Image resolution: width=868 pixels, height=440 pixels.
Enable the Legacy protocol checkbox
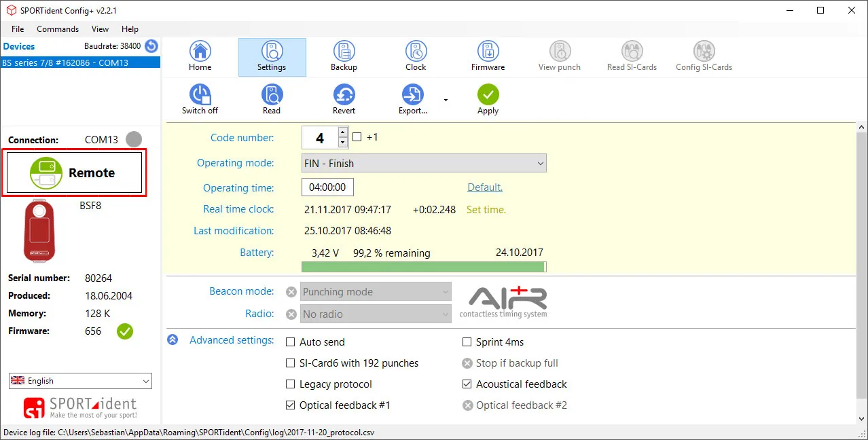[x=291, y=384]
